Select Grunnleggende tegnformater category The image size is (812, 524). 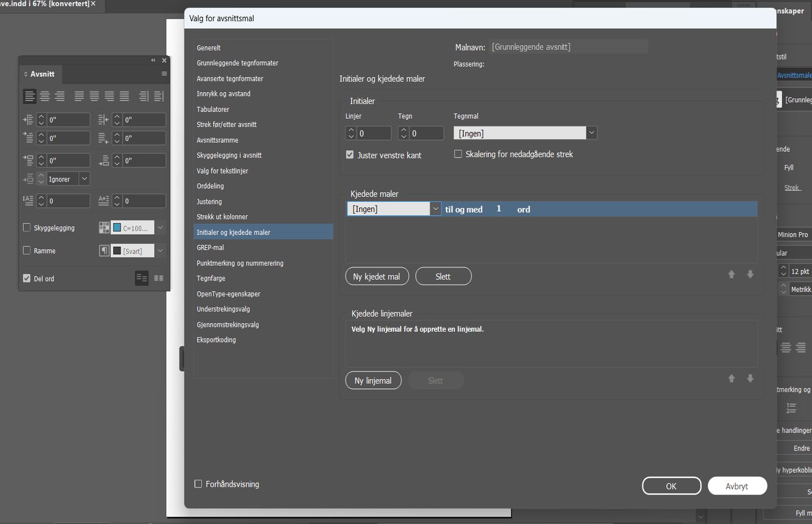pyautogui.click(x=237, y=63)
